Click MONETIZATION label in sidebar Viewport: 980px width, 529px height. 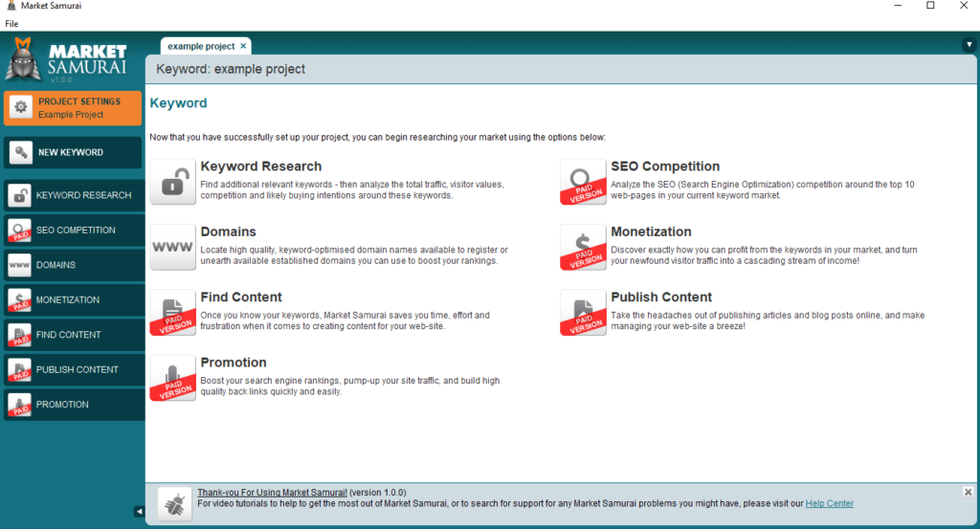(x=68, y=300)
